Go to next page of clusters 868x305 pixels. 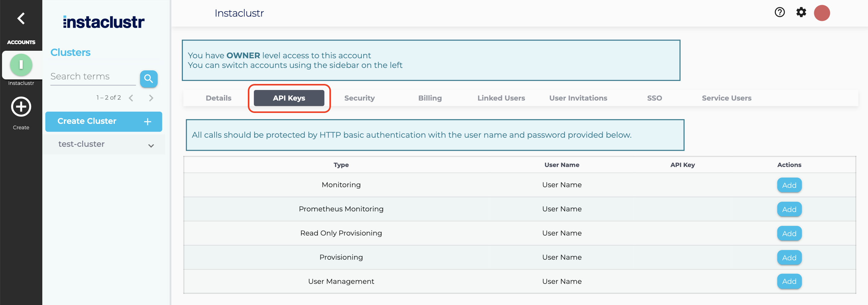[x=151, y=98]
